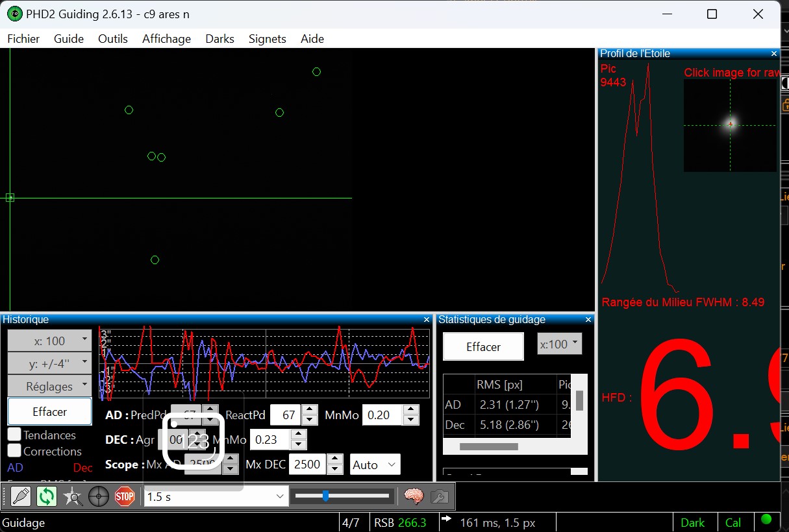Click the camera settings wrench icon
This screenshot has height=532, width=789.
[x=440, y=497]
